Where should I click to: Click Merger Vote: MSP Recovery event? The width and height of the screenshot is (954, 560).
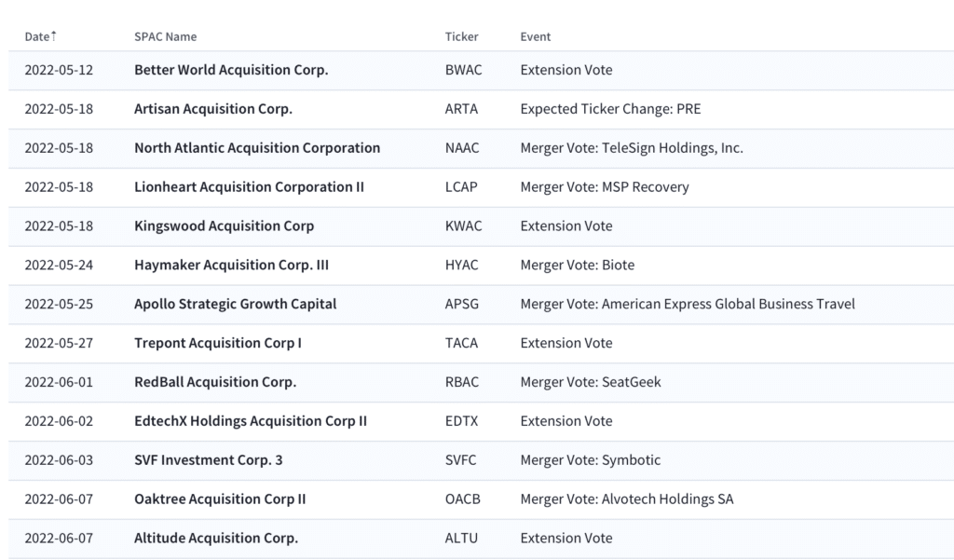click(605, 187)
